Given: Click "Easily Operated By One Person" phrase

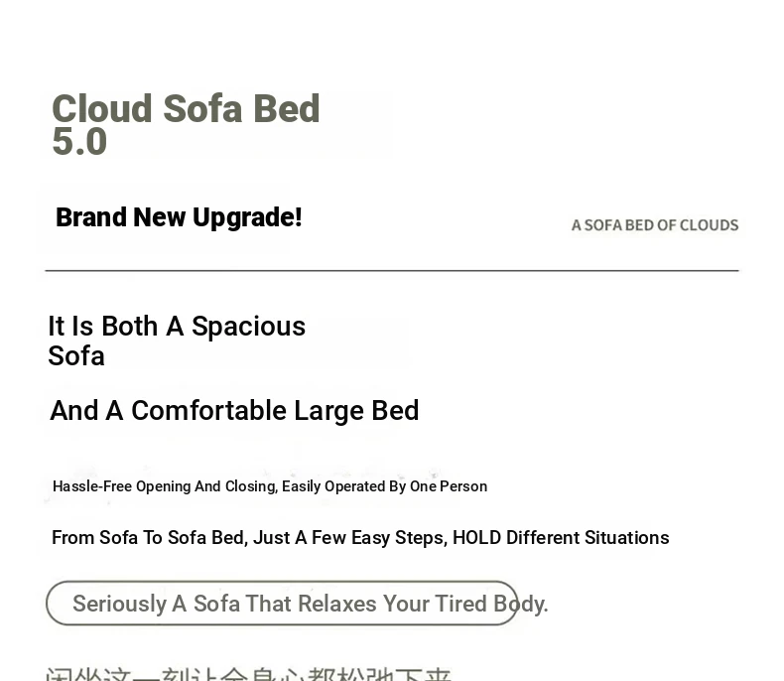Looking at the screenshot, I should 384,486.
